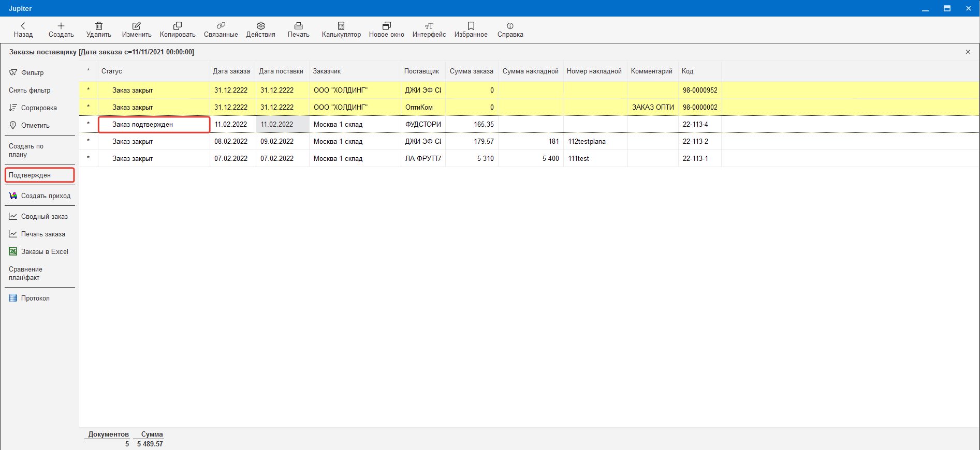Open Действия gear icon
Image resolution: width=980 pixels, height=450 pixels.
pos(261,30)
